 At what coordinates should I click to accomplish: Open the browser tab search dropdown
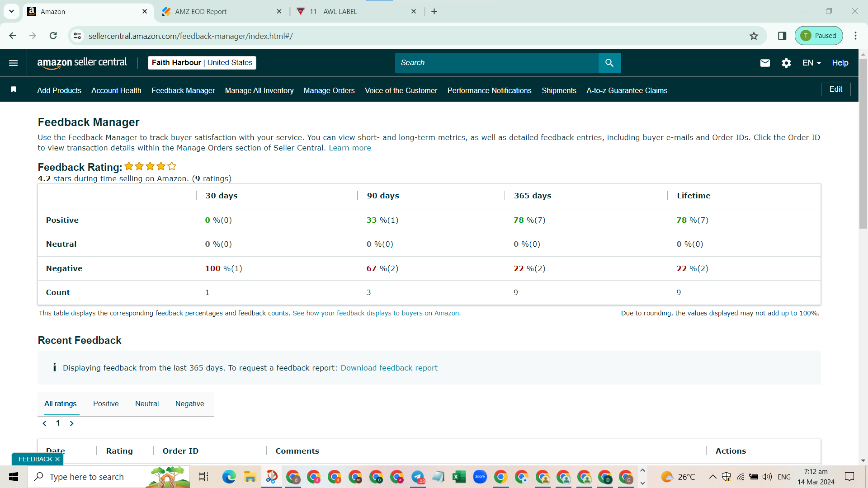[x=11, y=11]
